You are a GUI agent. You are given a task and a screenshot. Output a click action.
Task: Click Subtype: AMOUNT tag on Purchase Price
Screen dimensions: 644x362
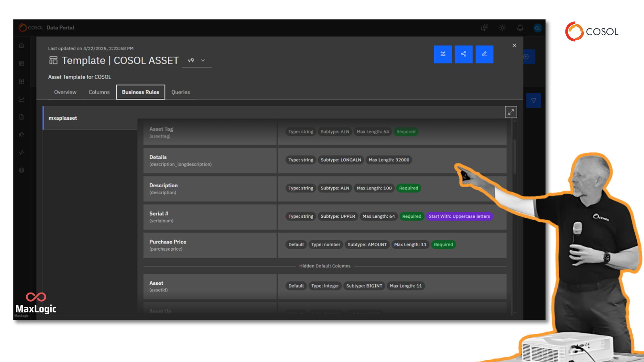tap(367, 244)
